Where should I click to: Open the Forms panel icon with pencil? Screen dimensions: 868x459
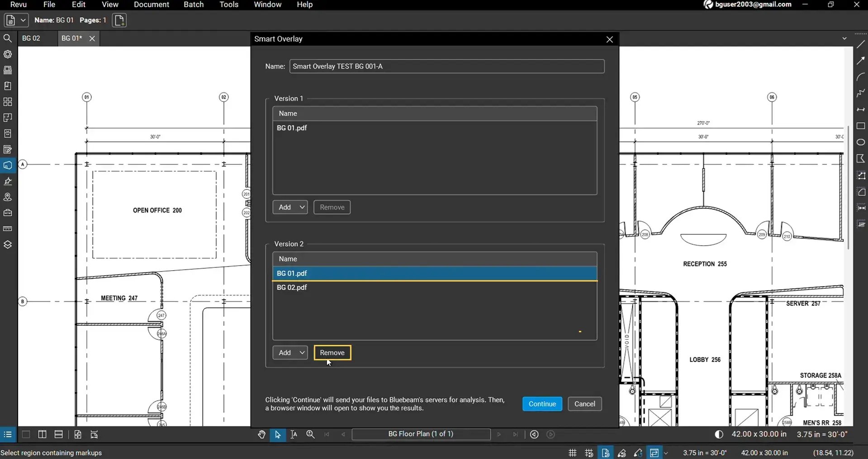8,149
